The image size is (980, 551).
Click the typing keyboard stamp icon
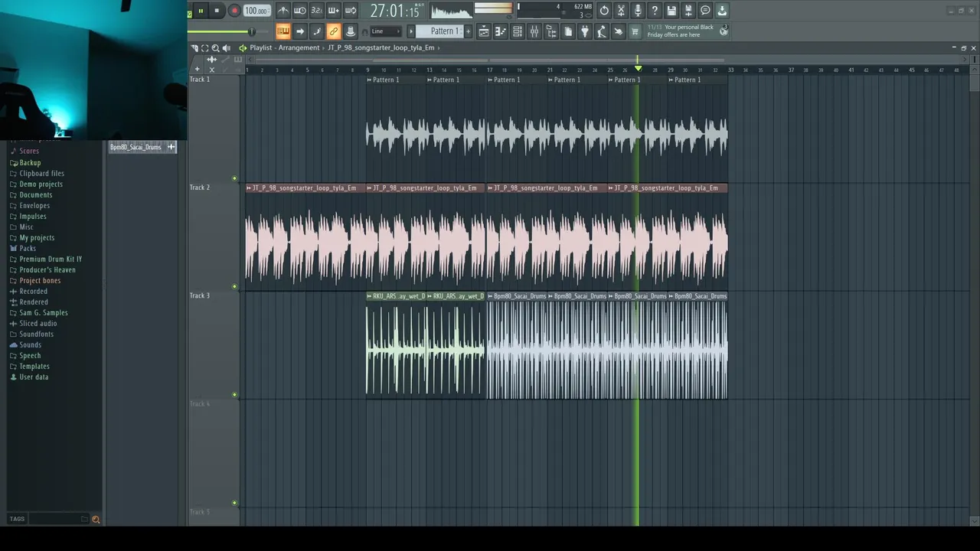[283, 31]
